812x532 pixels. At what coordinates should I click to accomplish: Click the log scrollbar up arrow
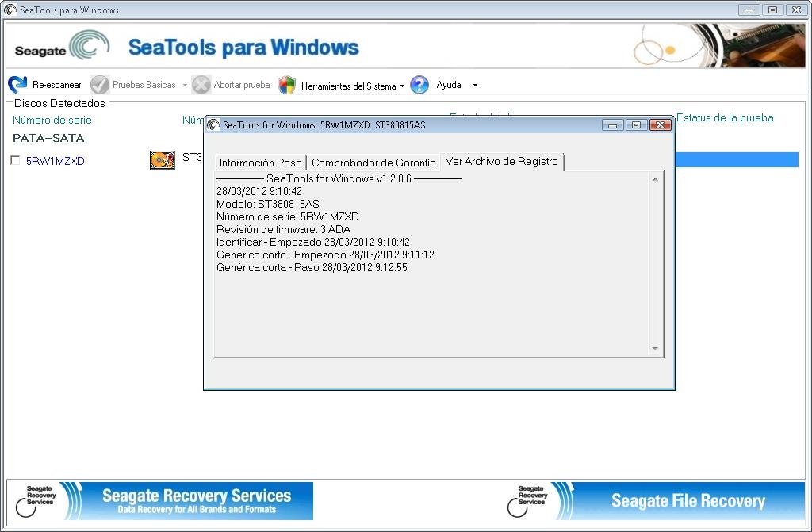pyautogui.click(x=655, y=179)
